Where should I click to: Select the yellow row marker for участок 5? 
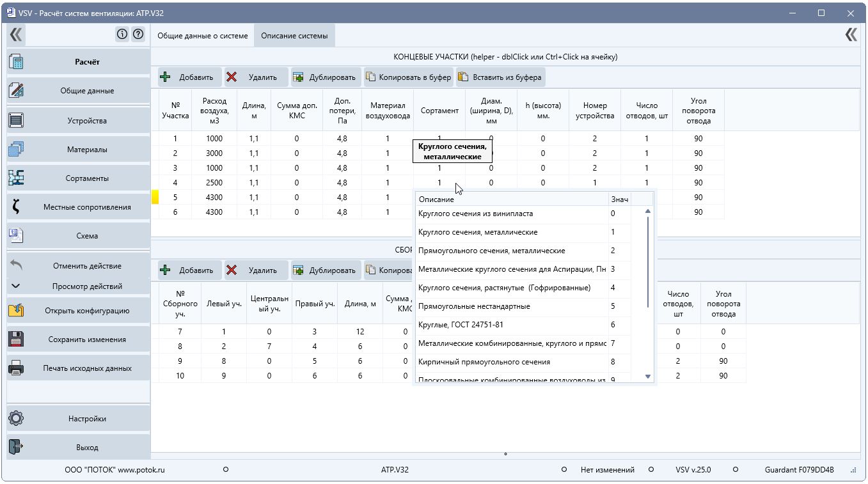[155, 198]
